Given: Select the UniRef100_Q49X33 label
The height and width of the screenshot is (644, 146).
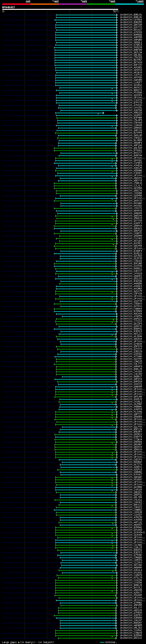Looking at the screenshot, I should pos(131,201).
